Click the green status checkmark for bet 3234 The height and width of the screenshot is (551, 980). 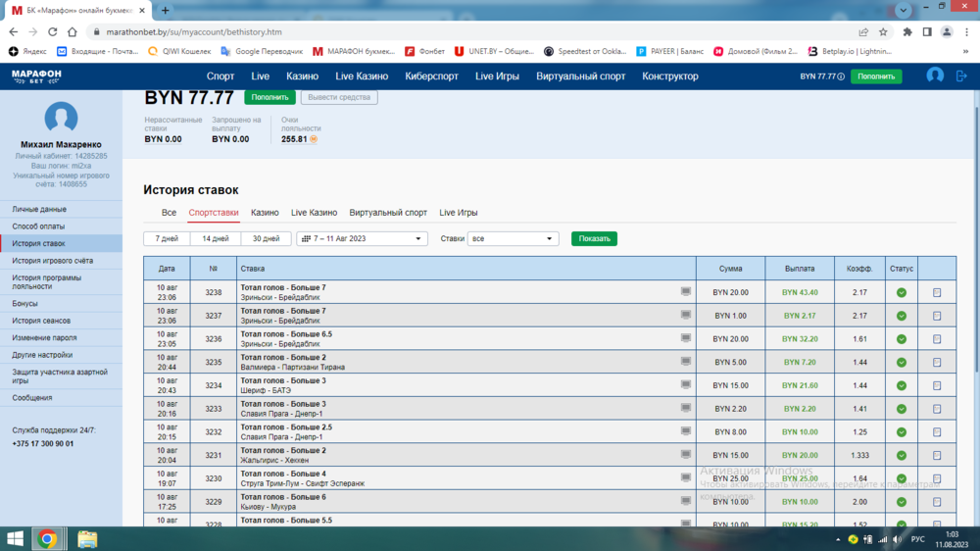pyautogui.click(x=901, y=385)
